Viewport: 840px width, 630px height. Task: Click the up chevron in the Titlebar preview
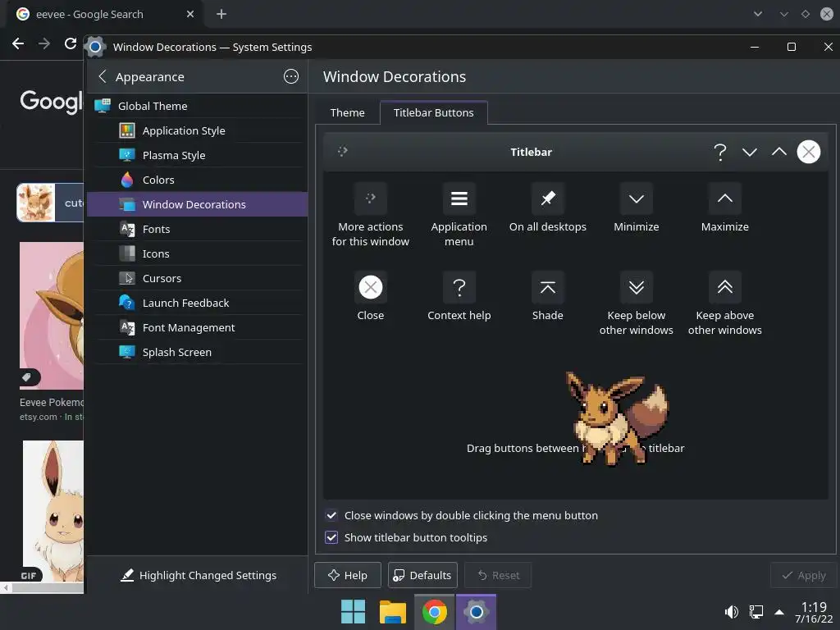pos(779,152)
